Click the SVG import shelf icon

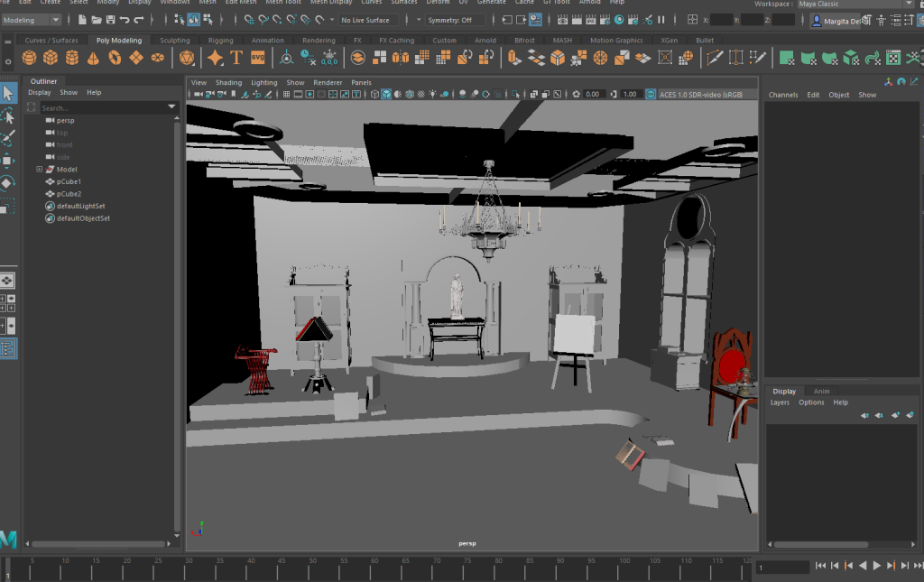click(x=257, y=58)
